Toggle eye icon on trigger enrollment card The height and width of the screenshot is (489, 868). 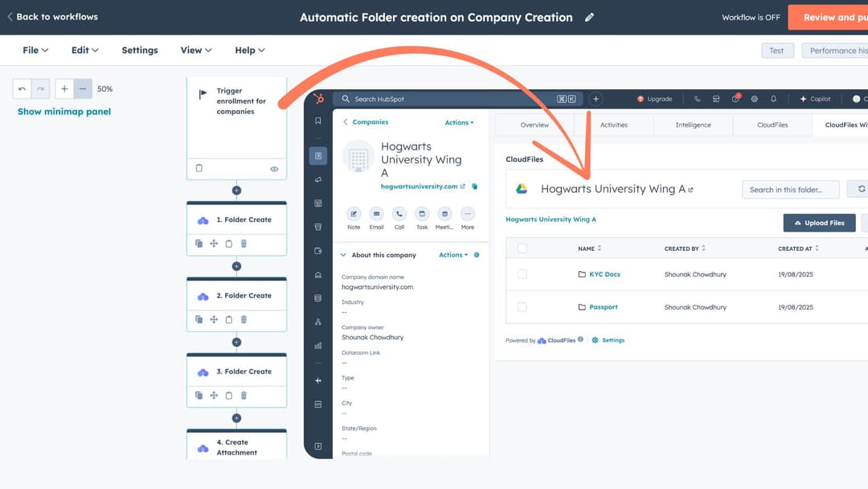[274, 169]
